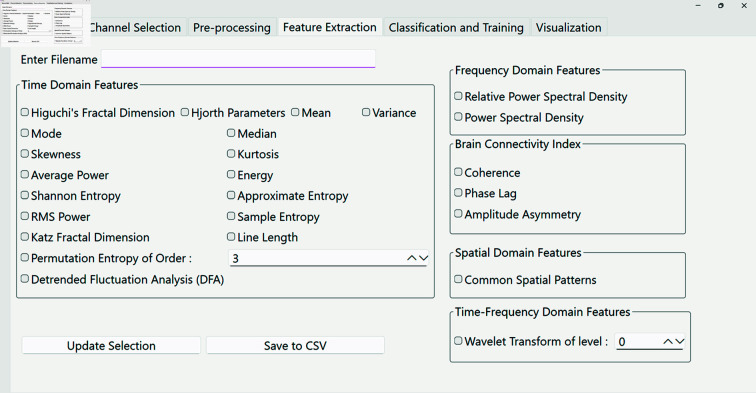The height and width of the screenshot is (393, 756).
Task: Tick the Hjorth Parameters checkbox
Action: click(x=185, y=112)
